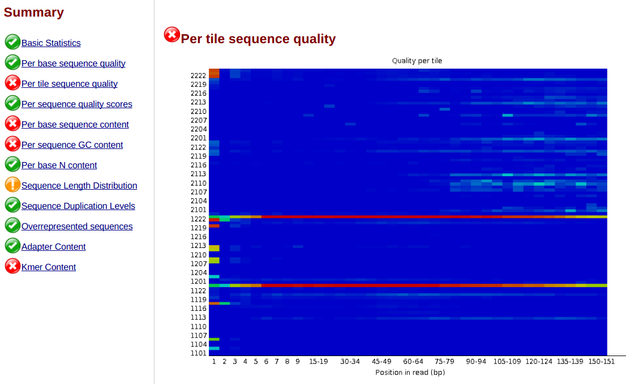This screenshot has height=384, width=640.
Task: Jump to Per sequence quality scores
Action: (x=77, y=104)
